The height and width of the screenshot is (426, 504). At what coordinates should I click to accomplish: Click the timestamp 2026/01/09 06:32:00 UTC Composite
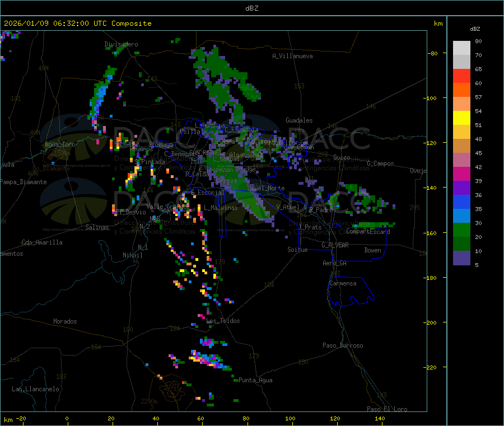click(x=77, y=24)
